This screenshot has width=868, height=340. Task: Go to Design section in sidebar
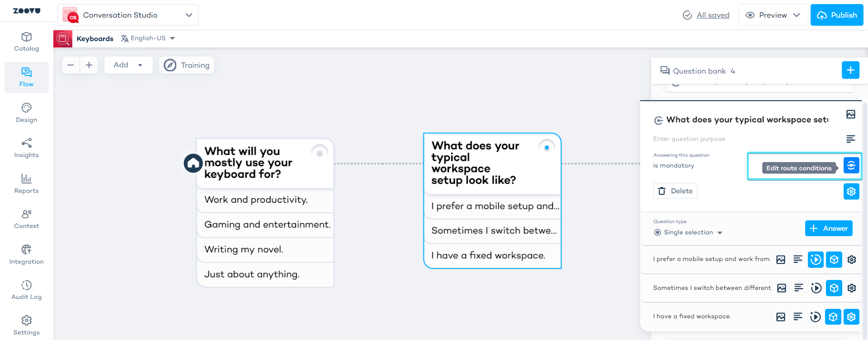pyautogui.click(x=26, y=112)
